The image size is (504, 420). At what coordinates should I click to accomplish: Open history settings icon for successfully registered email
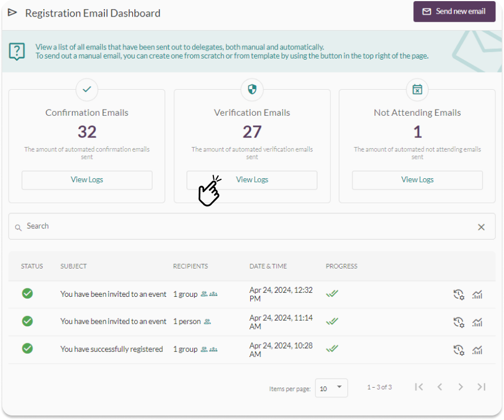pos(459,350)
